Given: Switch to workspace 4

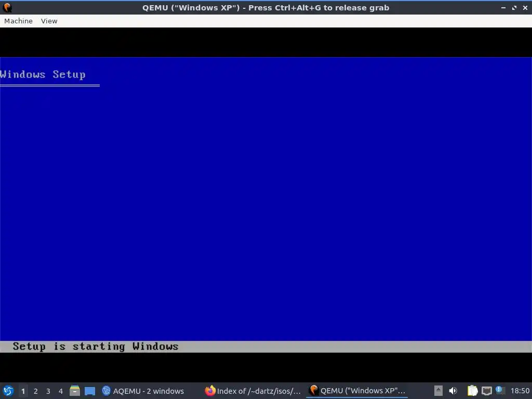Looking at the screenshot, I should 61,391.
